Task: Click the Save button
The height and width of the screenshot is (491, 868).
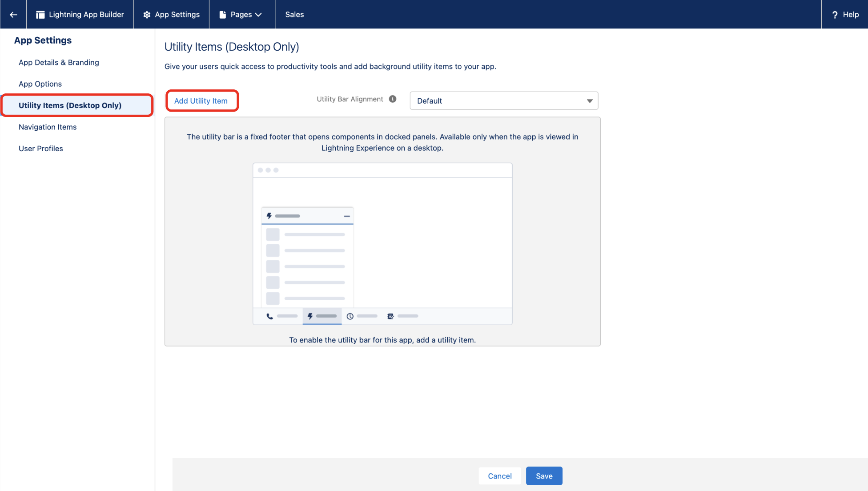Action: pos(544,476)
